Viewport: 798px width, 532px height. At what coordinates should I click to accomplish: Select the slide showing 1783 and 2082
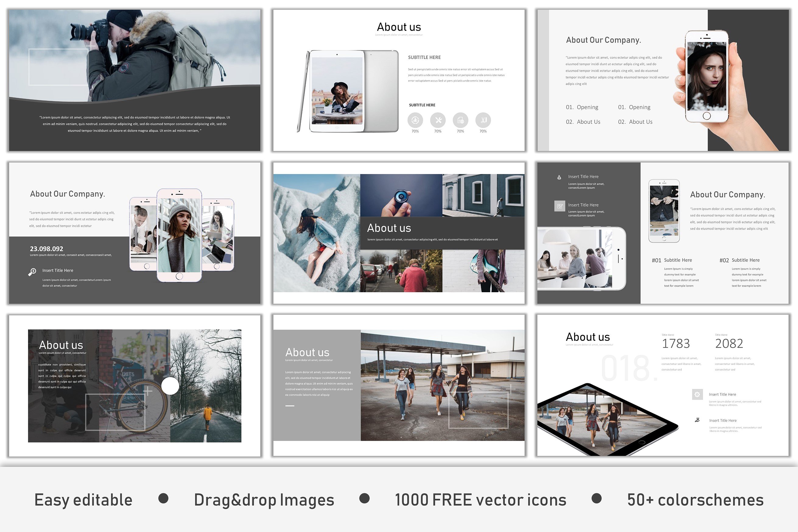point(663,385)
